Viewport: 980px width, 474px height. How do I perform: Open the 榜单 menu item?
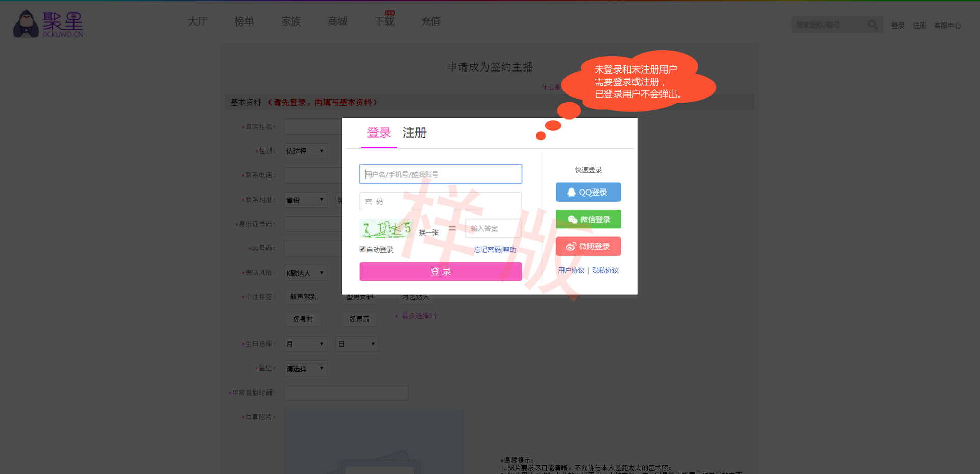click(x=244, y=21)
